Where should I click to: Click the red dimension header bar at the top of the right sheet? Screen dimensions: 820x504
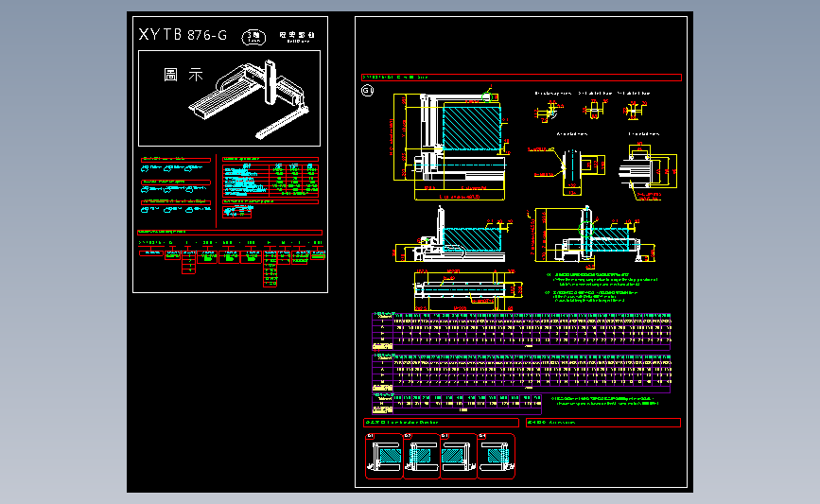coord(521,78)
